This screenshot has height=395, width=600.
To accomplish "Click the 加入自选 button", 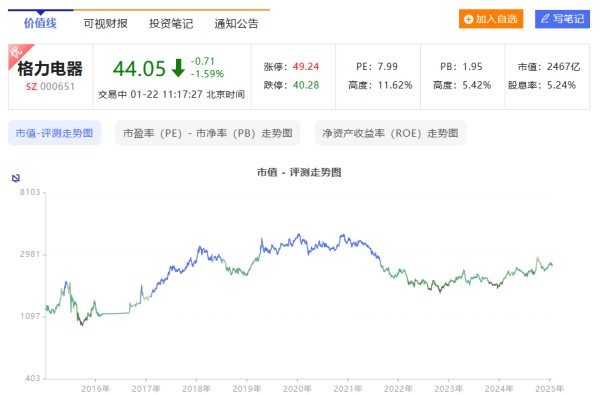I will pos(491,19).
